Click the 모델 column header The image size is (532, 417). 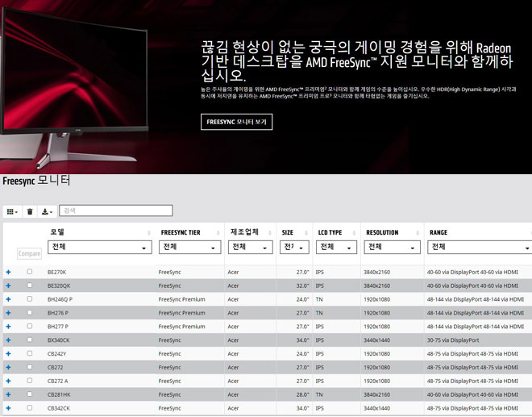point(58,232)
